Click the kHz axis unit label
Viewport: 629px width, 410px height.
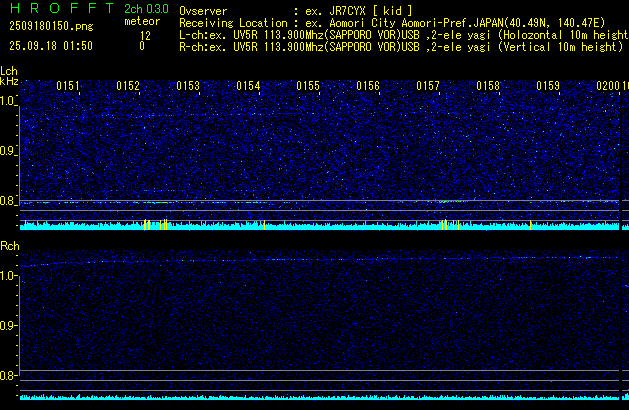9,81
